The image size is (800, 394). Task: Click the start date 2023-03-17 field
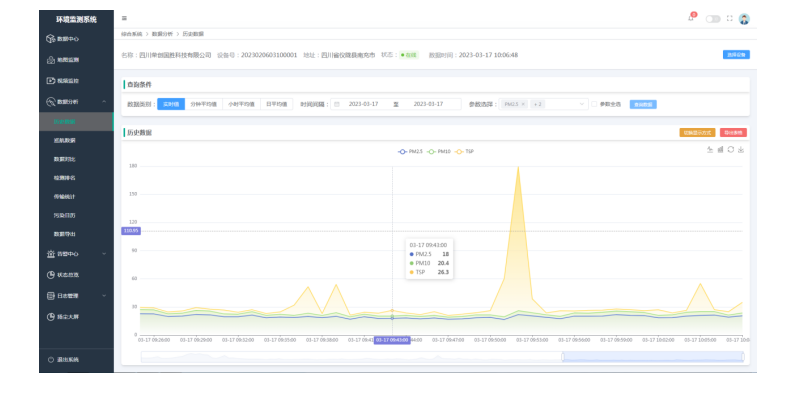click(363, 104)
